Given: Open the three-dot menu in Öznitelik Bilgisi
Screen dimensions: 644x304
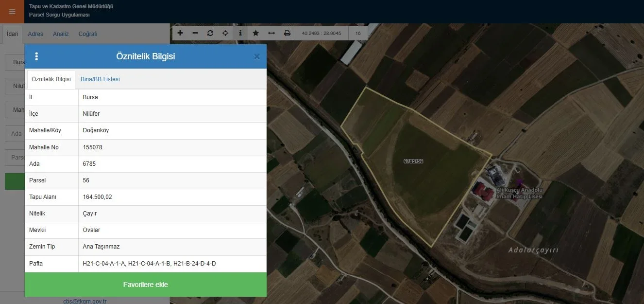Looking at the screenshot, I should [x=36, y=56].
